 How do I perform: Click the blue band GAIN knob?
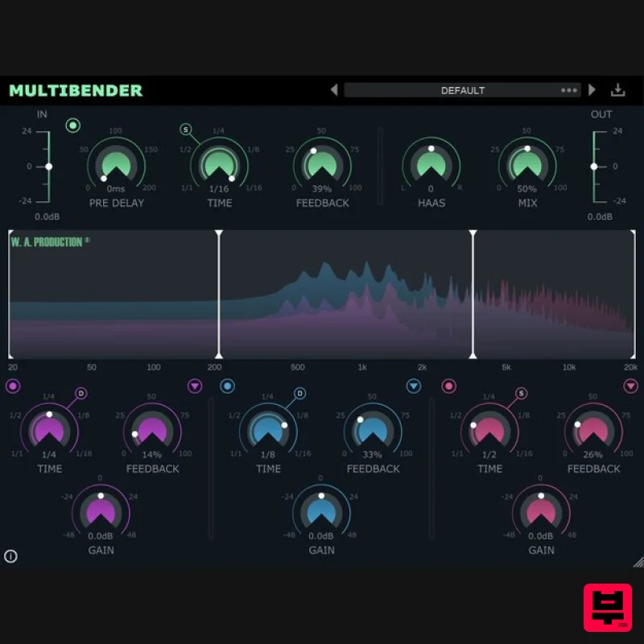[321, 512]
